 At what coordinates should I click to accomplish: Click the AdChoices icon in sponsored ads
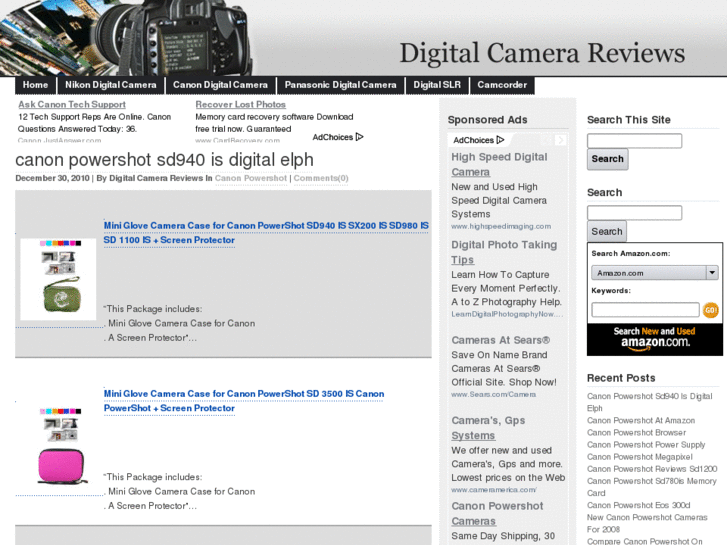(x=474, y=140)
